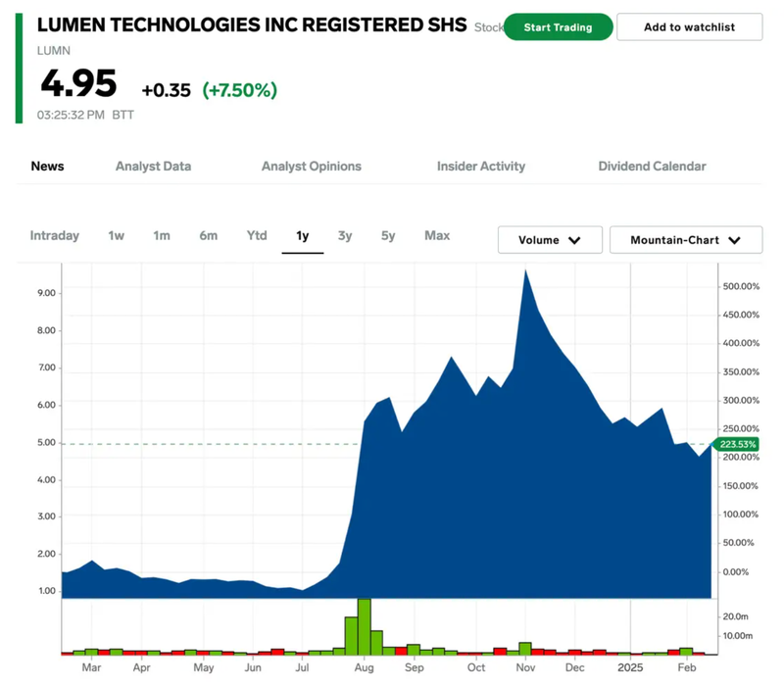Go to Dividend Calendar tab

(652, 167)
